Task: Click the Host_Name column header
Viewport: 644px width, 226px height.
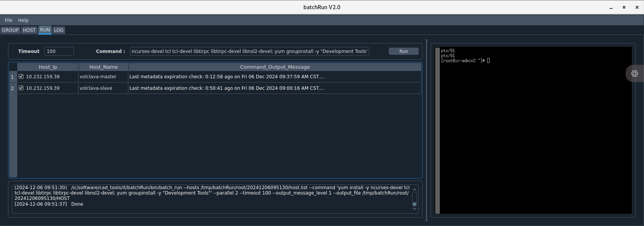Action: pyautogui.click(x=103, y=67)
